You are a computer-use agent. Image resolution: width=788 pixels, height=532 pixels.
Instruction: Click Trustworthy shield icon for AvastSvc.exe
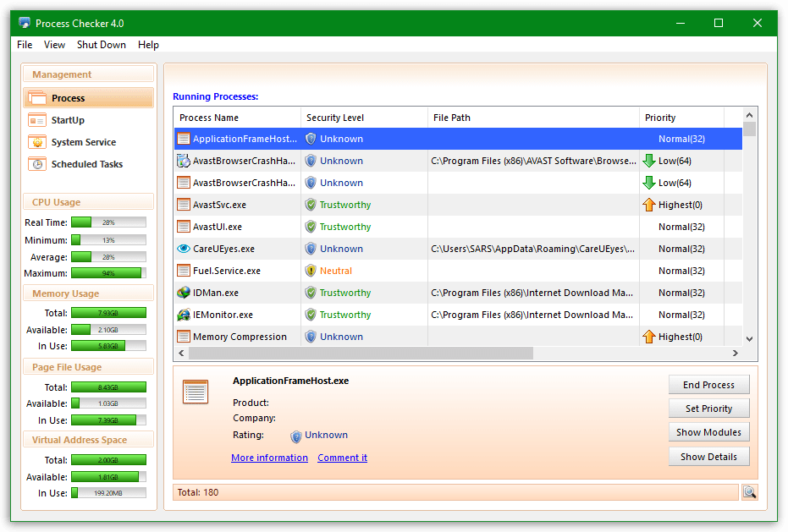pos(311,205)
